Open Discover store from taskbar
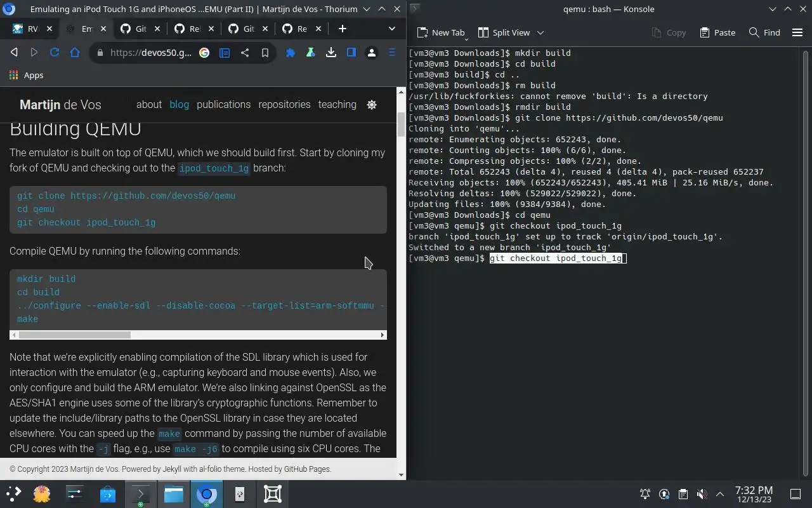812x508 pixels. [x=108, y=493]
